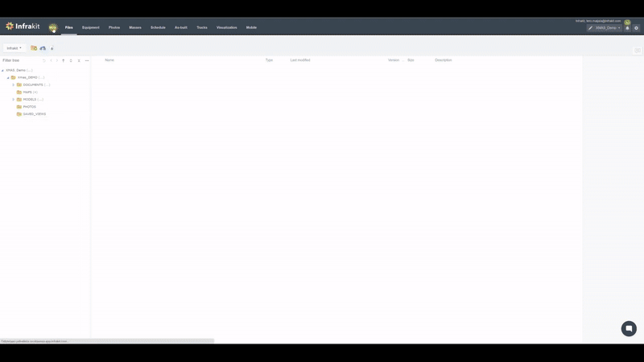
Task: Open the Visualization tab
Action: [226, 27]
